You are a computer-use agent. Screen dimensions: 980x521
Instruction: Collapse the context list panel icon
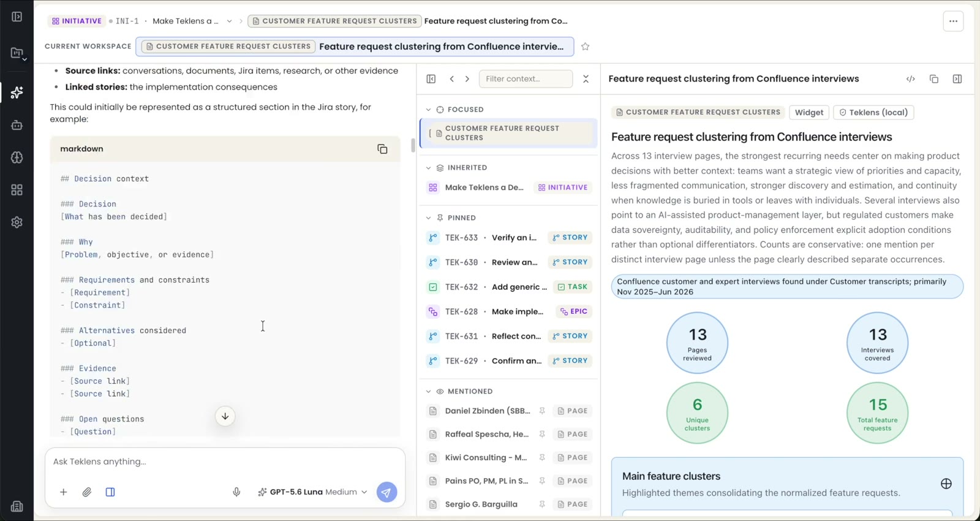(431, 79)
